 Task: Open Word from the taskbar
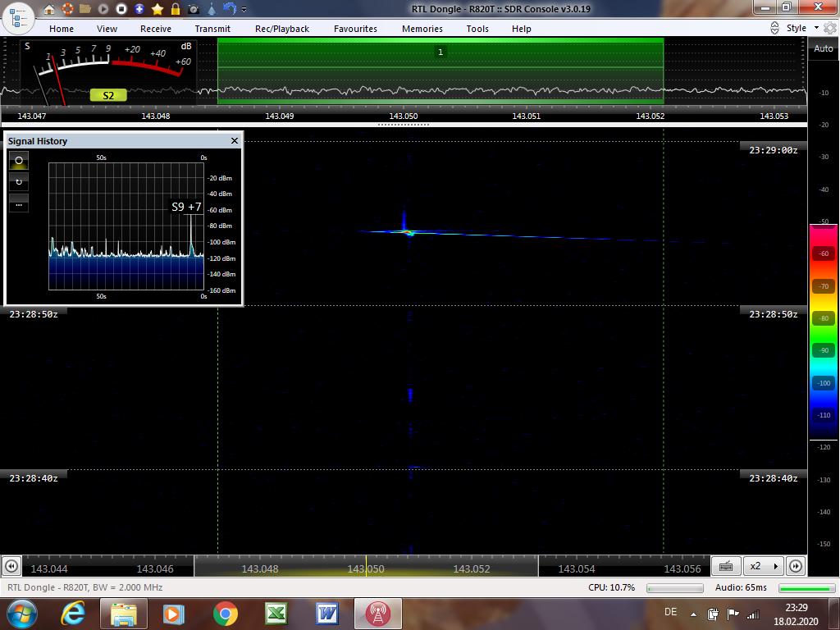326,614
